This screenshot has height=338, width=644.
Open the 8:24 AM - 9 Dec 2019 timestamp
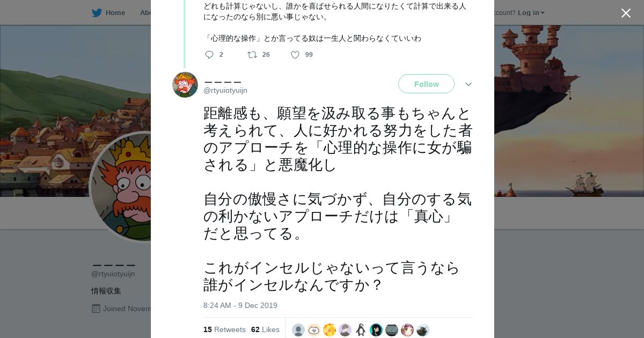tap(240, 305)
